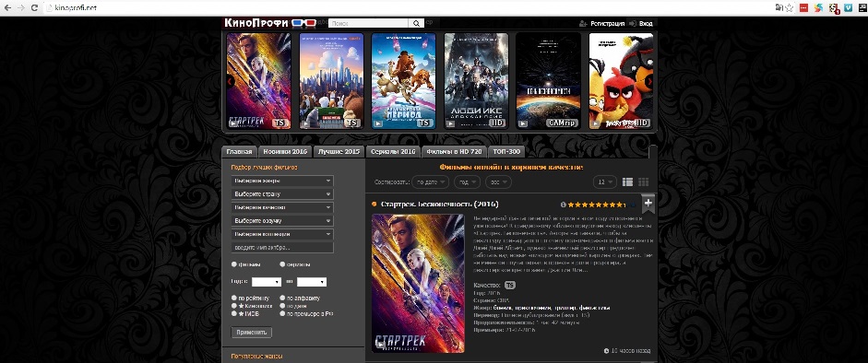
Task: Open the Выберите качество dropdown
Action: tap(282, 207)
